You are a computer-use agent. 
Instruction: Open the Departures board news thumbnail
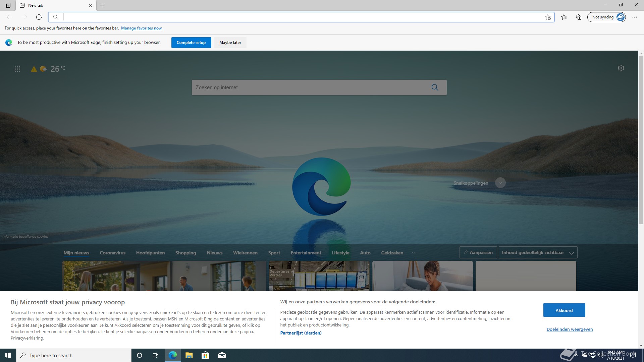point(319,276)
